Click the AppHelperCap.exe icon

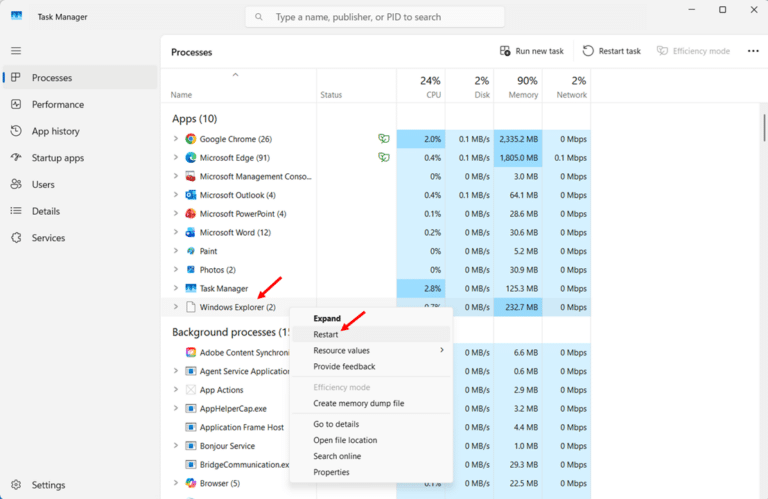point(191,408)
